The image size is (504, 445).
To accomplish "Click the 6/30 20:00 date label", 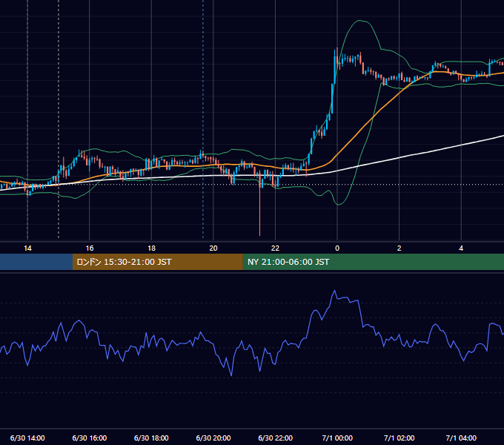I will click(x=213, y=438).
